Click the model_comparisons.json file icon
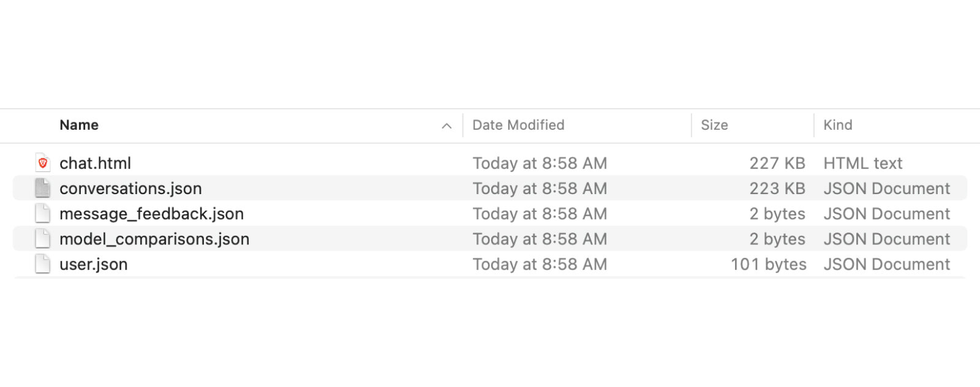980x387 pixels. pos(42,239)
